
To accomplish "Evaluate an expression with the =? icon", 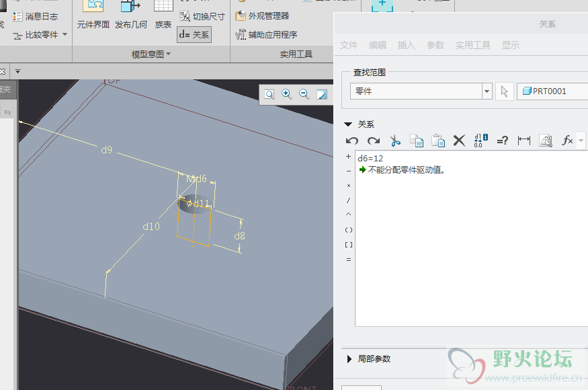I will coord(502,141).
